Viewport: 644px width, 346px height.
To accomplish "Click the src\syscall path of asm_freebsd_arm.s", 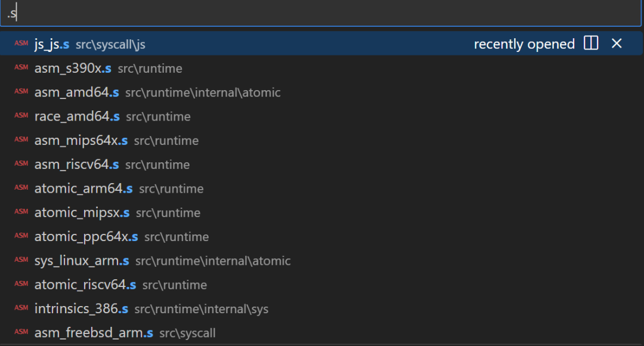I will point(187,333).
